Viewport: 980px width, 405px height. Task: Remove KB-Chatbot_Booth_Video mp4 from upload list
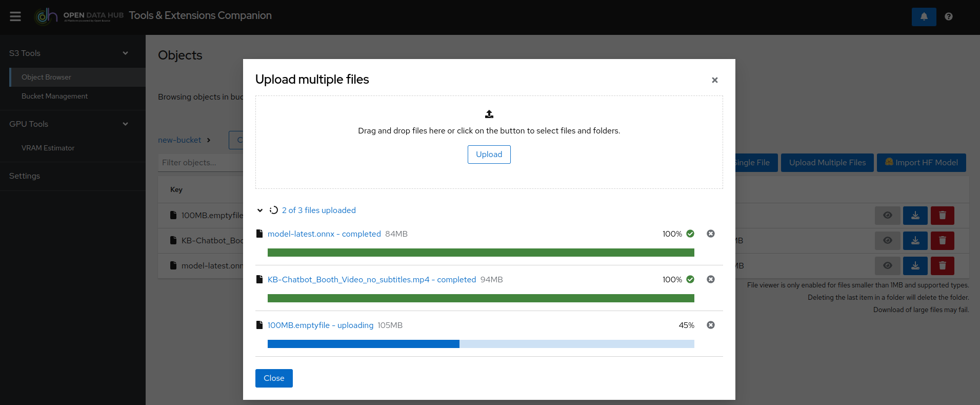pyautogui.click(x=711, y=279)
